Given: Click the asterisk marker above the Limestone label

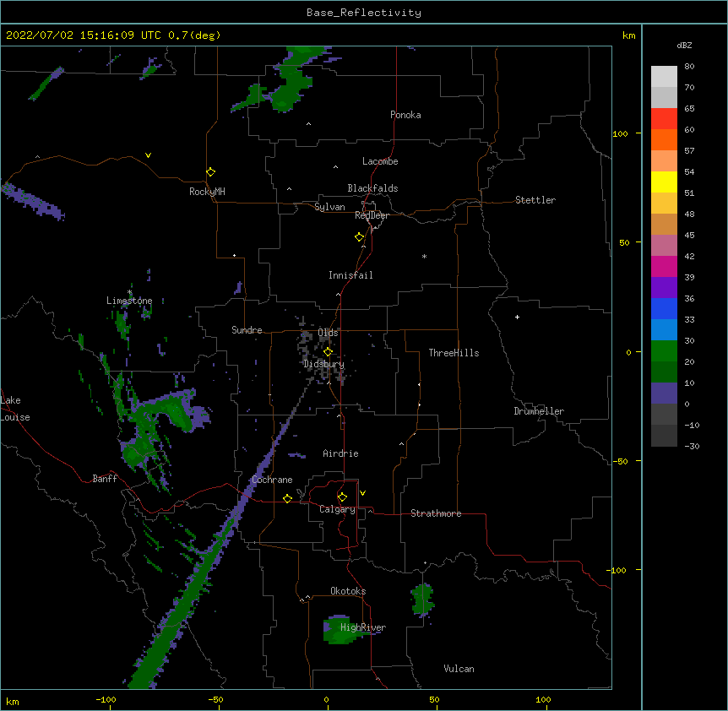Looking at the screenshot, I should point(130,292).
